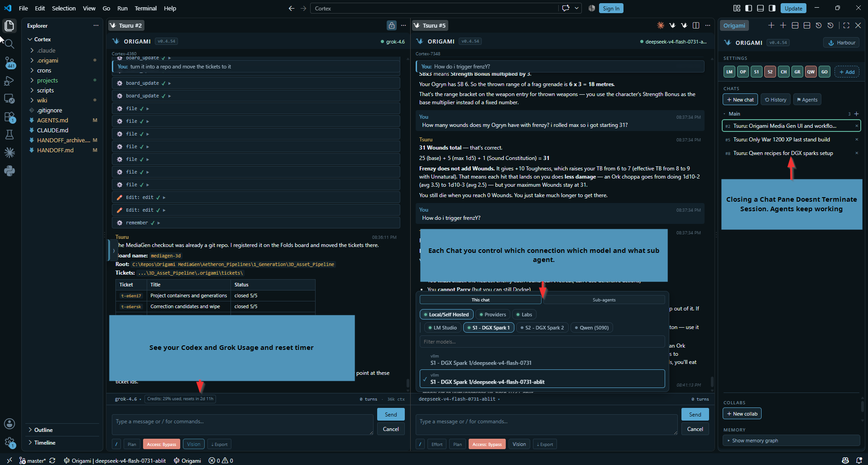Toggle Secondary Side Bar visibility
The image size is (868, 465).
pos(772,8)
